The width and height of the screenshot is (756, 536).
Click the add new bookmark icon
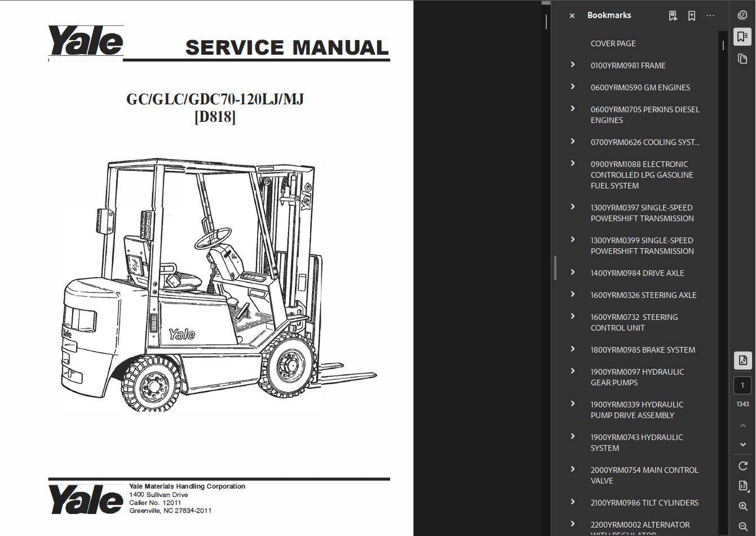click(692, 16)
